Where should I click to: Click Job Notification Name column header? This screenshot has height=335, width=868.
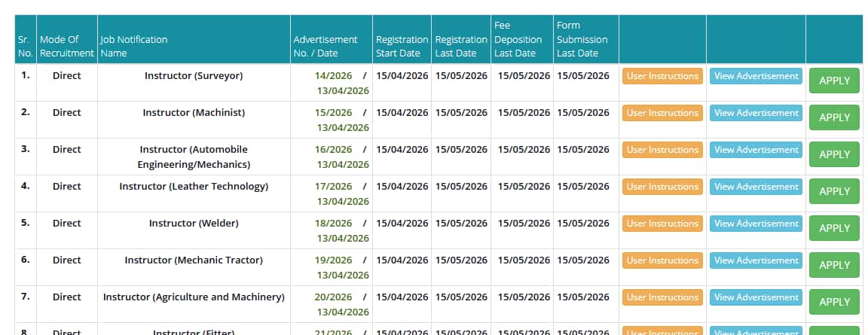(x=133, y=47)
